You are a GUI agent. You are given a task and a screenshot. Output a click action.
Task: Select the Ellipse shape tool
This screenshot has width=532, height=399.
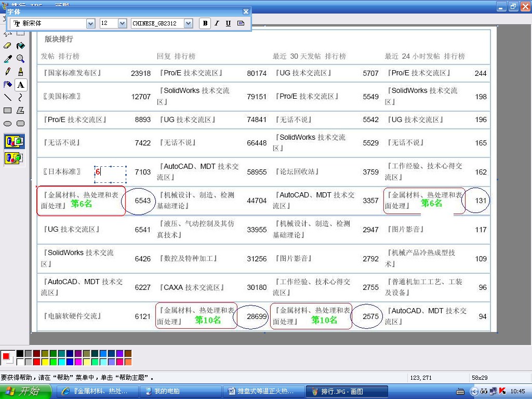pos(7,124)
